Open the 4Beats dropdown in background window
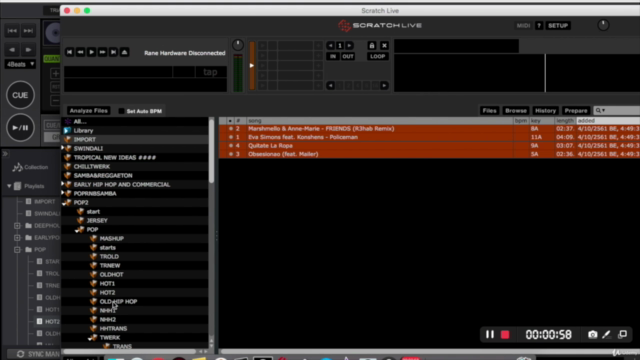Image resolution: width=640 pixels, height=360 pixels. point(20,64)
